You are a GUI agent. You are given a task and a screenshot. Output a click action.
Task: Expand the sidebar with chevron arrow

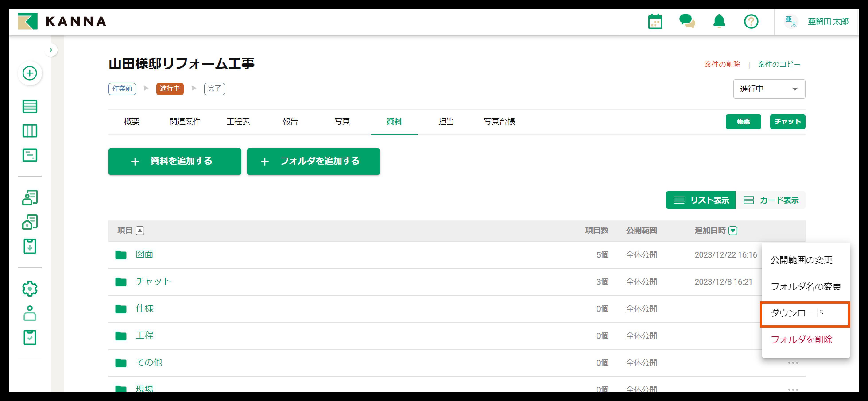click(51, 50)
